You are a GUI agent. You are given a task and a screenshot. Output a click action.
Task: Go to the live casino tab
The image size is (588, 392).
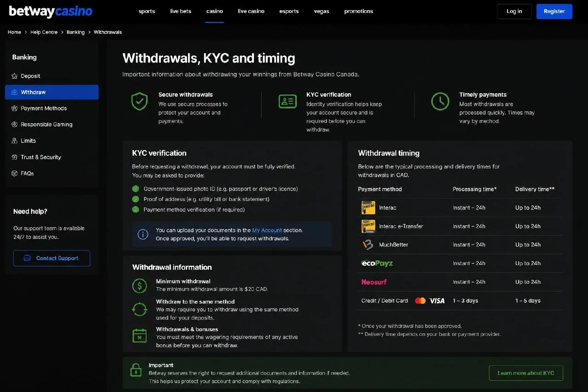coord(251,11)
